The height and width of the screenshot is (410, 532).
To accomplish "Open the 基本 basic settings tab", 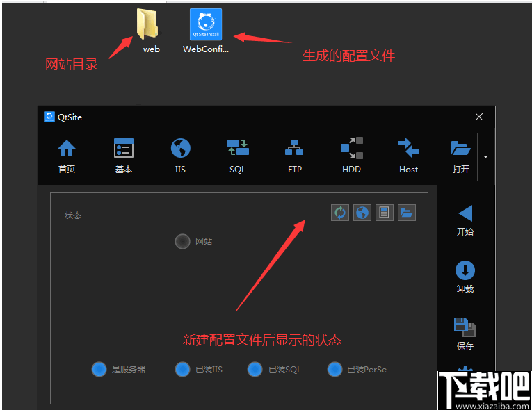I will 124,156.
